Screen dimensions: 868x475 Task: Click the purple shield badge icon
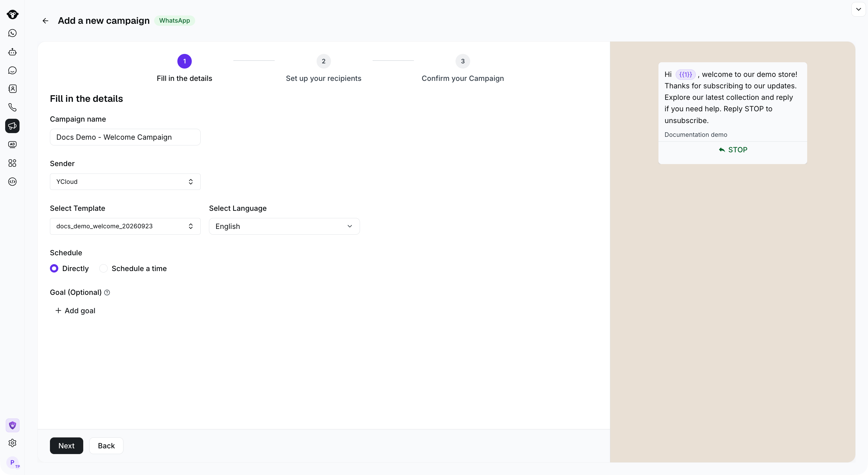click(12, 425)
